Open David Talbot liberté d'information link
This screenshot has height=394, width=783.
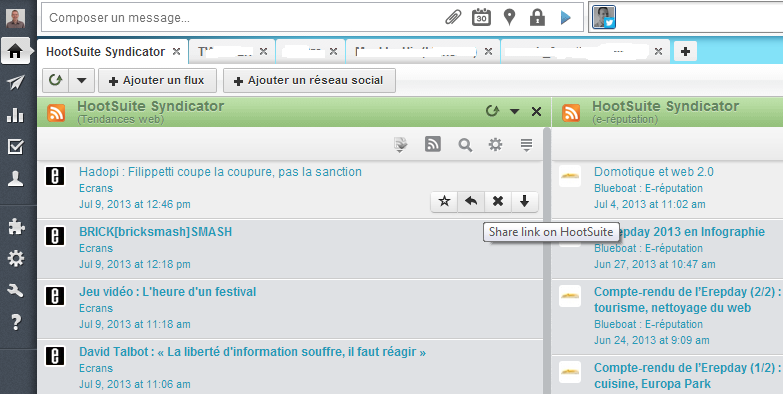pyautogui.click(x=252, y=352)
